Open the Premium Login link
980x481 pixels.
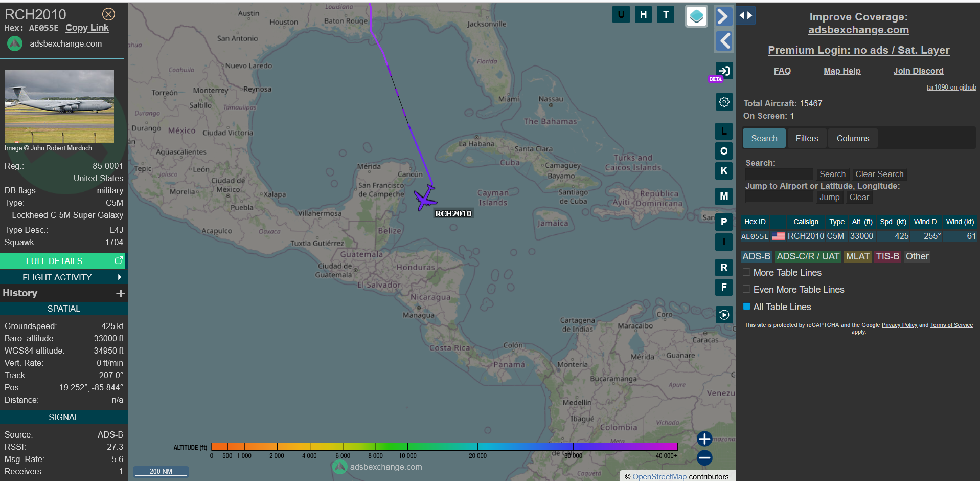(858, 50)
